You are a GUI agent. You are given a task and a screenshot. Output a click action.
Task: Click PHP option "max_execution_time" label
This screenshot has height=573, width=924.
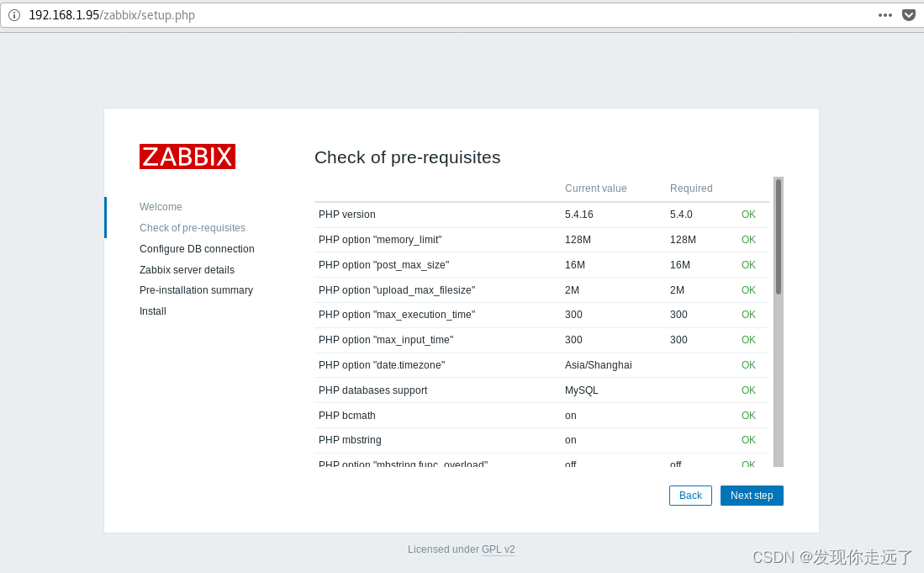(x=397, y=315)
